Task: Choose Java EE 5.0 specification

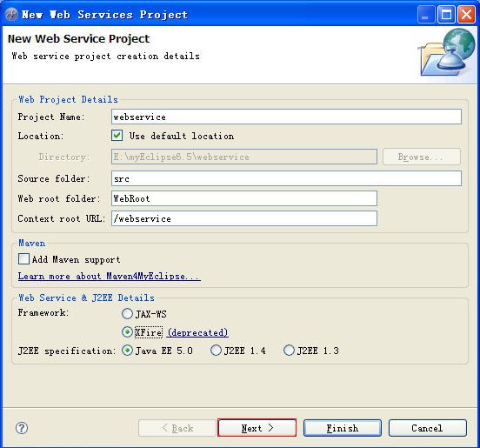Action: 127,351
